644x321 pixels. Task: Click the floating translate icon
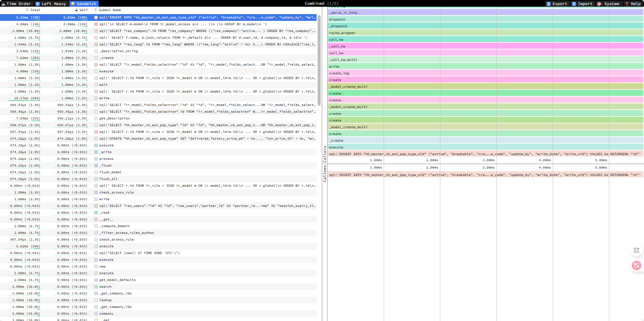tap(637, 266)
